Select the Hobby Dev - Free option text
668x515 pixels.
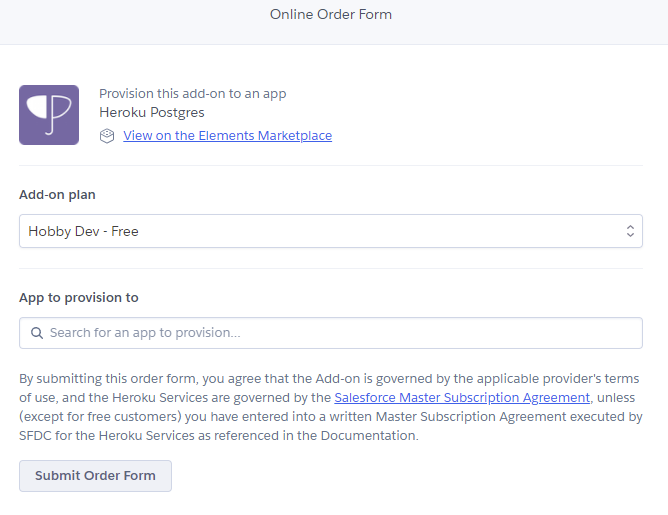(x=84, y=231)
